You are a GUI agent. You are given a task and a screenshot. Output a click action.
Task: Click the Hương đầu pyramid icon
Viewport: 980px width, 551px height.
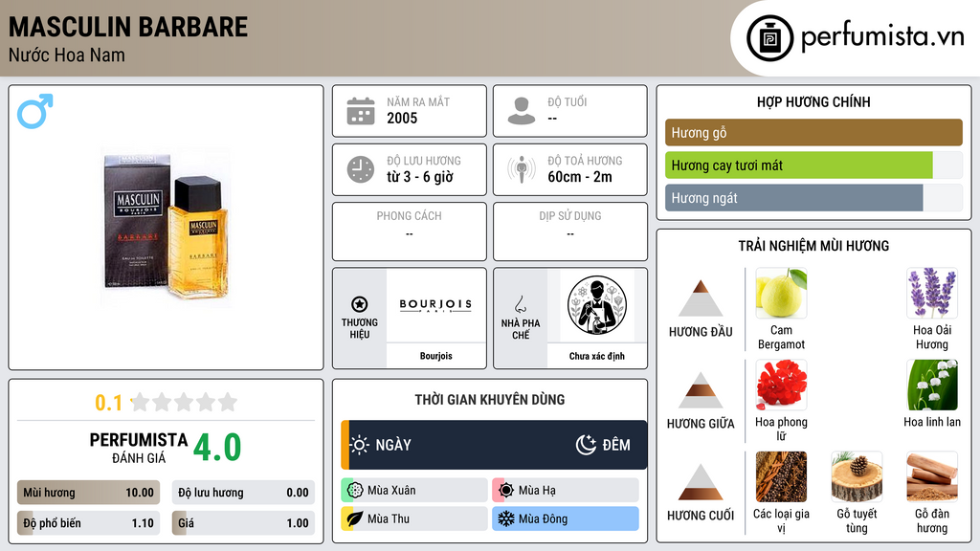pyautogui.click(x=701, y=298)
